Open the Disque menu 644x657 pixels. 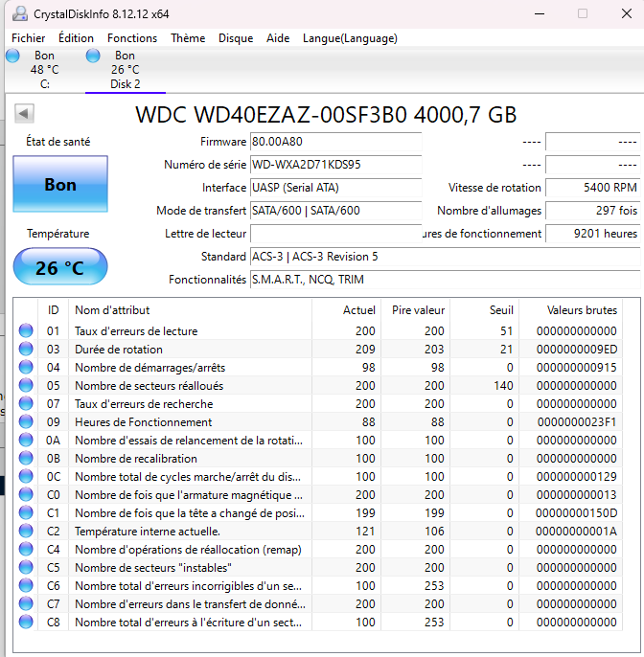[x=236, y=38]
